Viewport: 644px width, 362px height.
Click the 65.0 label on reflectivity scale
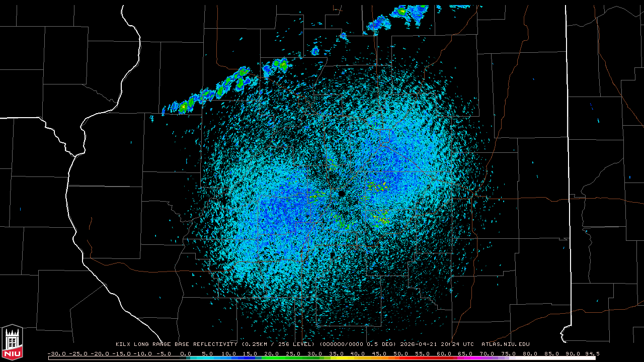465,353
